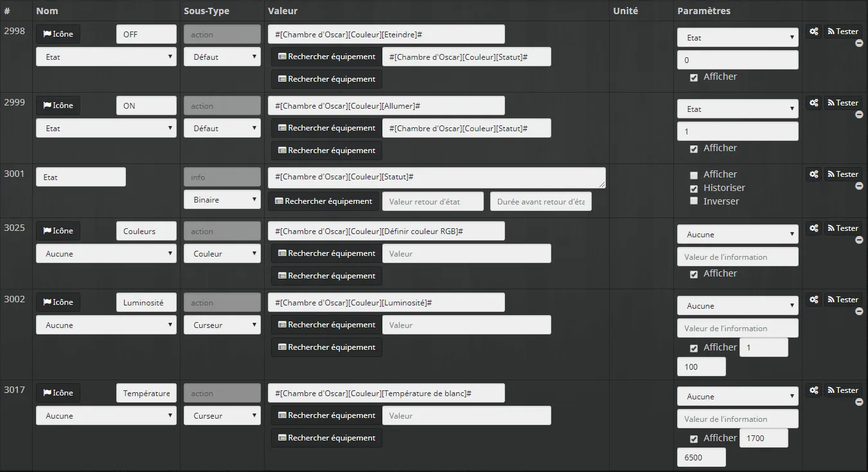Delete the Couleurs command via minus icon
The height and width of the screenshot is (472, 868).
click(859, 241)
